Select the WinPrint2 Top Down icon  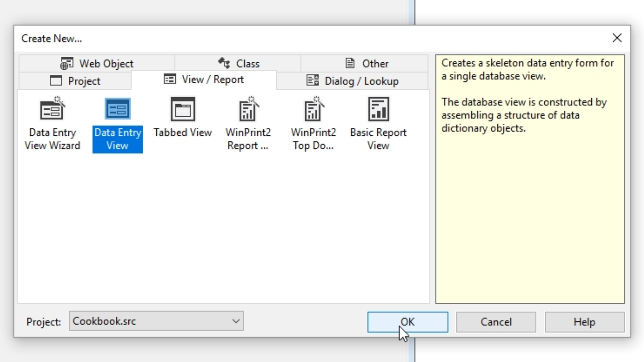(x=314, y=109)
